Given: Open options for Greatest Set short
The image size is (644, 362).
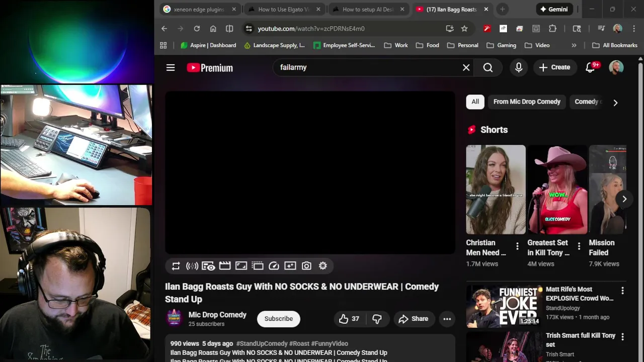Looking at the screenshot, I should coord(579,246).
